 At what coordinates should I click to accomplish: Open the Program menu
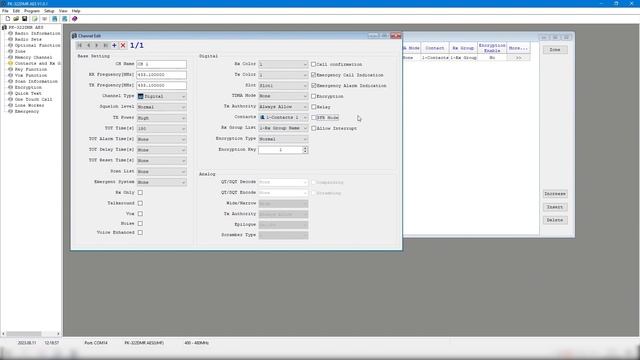[32, 11]
